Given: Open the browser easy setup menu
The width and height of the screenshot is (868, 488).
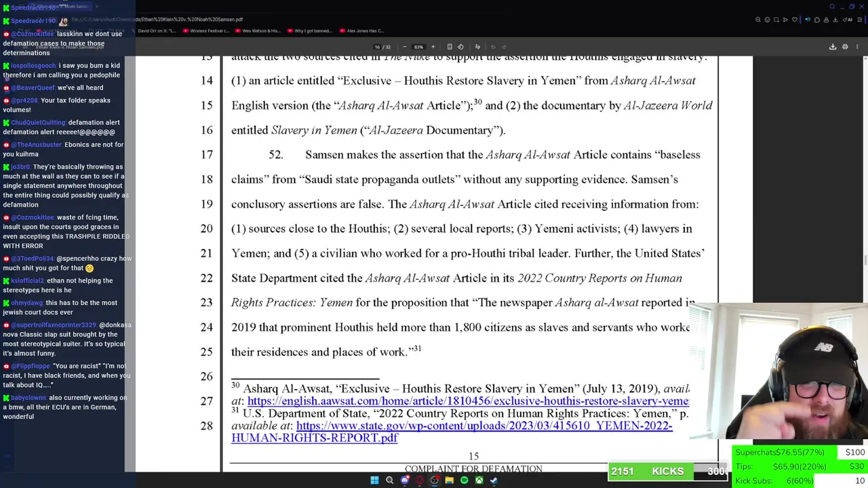Looking at the screenshot, I should [x=860, y=20].
